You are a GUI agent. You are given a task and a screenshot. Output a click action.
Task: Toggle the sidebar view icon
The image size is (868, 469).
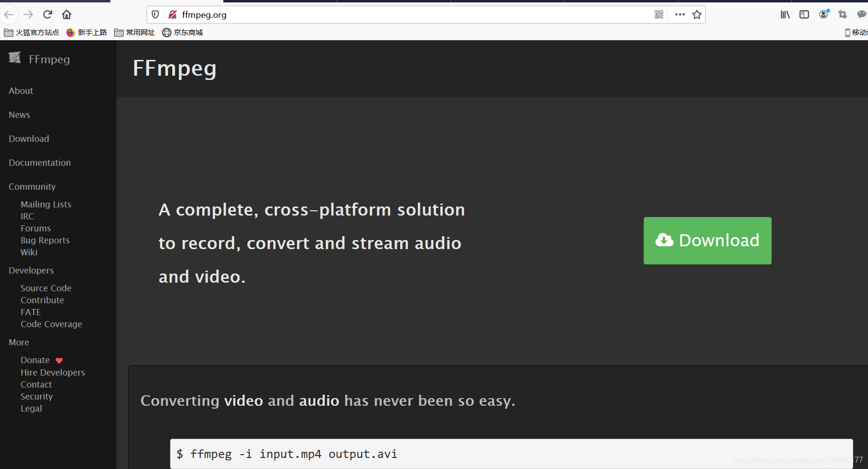[x=804, y=15]
